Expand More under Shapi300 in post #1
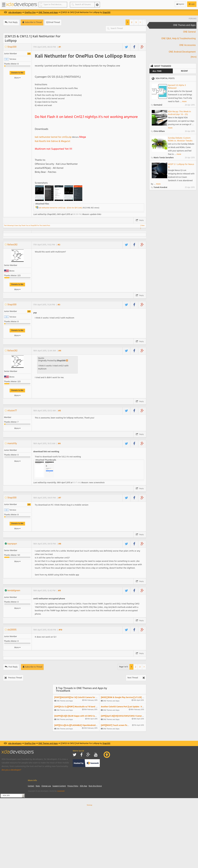The height and width of the screenshot is (868, 198). point(17,78)
